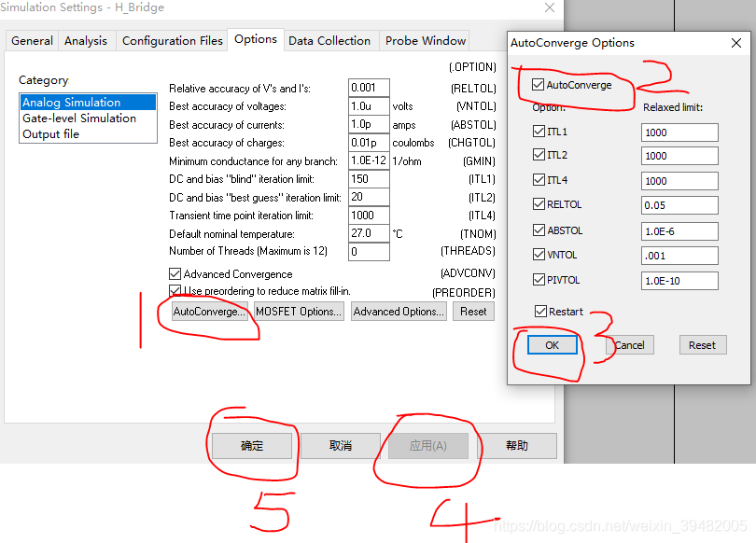This screenshot has height=543, width=756.
Task: Switch to the Probe Window tab
Action: pyautogui.click(x=426, y=41)
